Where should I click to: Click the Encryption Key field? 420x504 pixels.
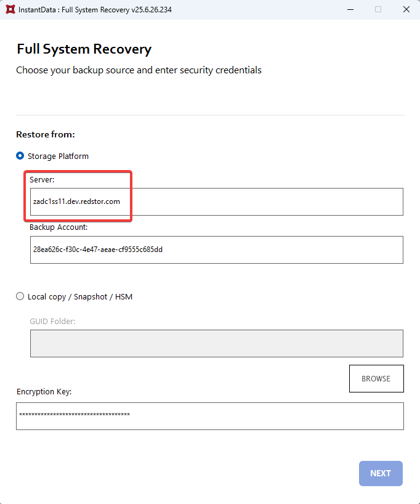click(210, 416)
